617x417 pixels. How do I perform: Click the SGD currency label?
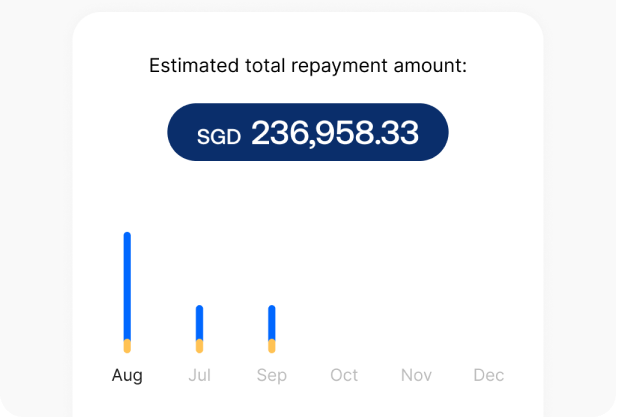[x=218, y=136]
